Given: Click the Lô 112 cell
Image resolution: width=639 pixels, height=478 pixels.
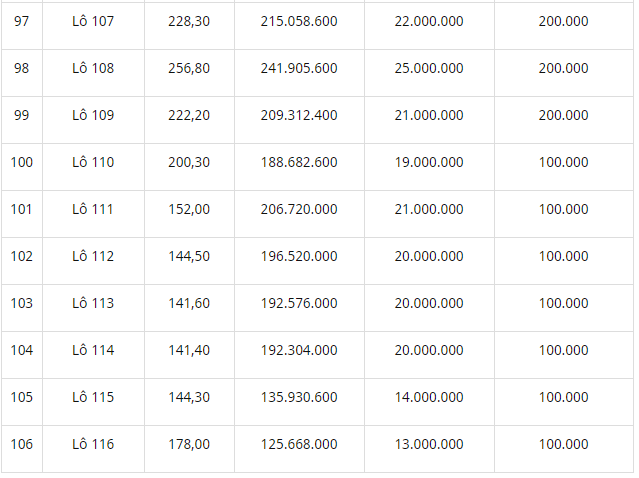Looking at the screenshot, I should (93, 256).
